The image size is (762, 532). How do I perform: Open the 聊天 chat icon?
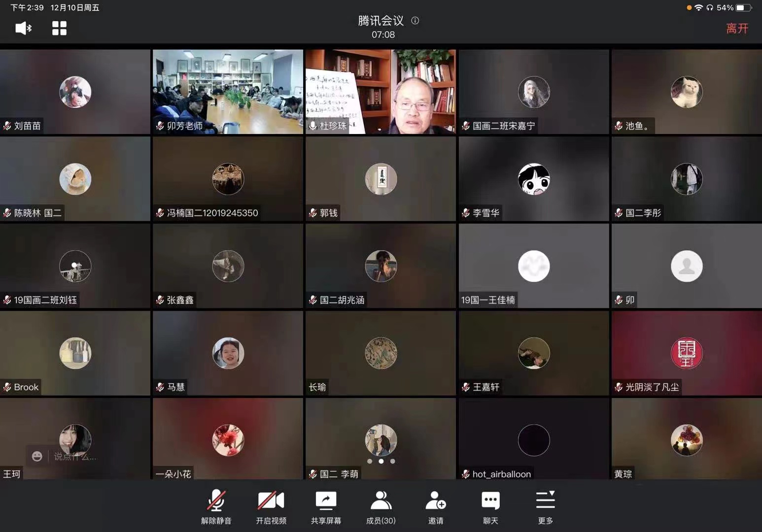tap(490, 507)
